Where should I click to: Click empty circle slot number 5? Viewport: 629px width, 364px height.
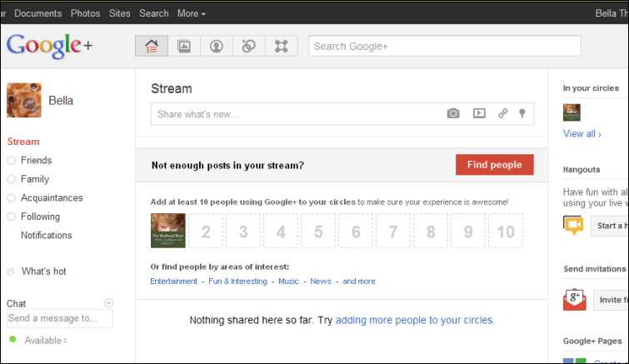coord(318,231)
